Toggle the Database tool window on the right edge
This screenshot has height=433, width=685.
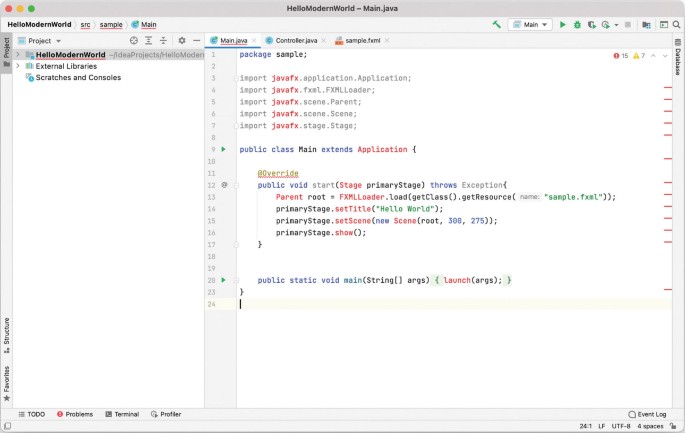tap(678, 57)
